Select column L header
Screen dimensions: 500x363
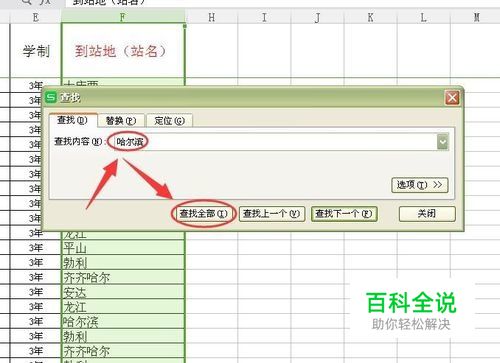coord(423,17)
